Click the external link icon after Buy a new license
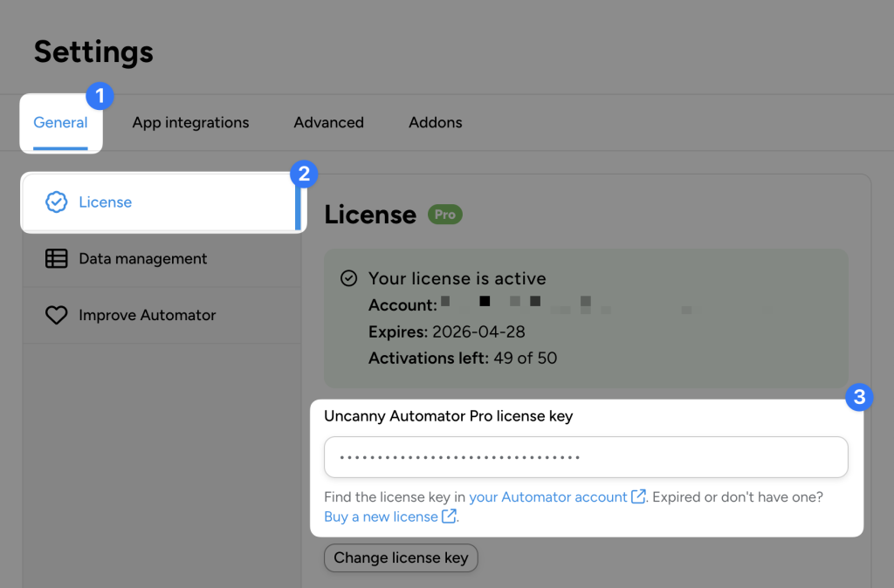The height and width of the screenshot is (588, 894). (x=449, y=516)
